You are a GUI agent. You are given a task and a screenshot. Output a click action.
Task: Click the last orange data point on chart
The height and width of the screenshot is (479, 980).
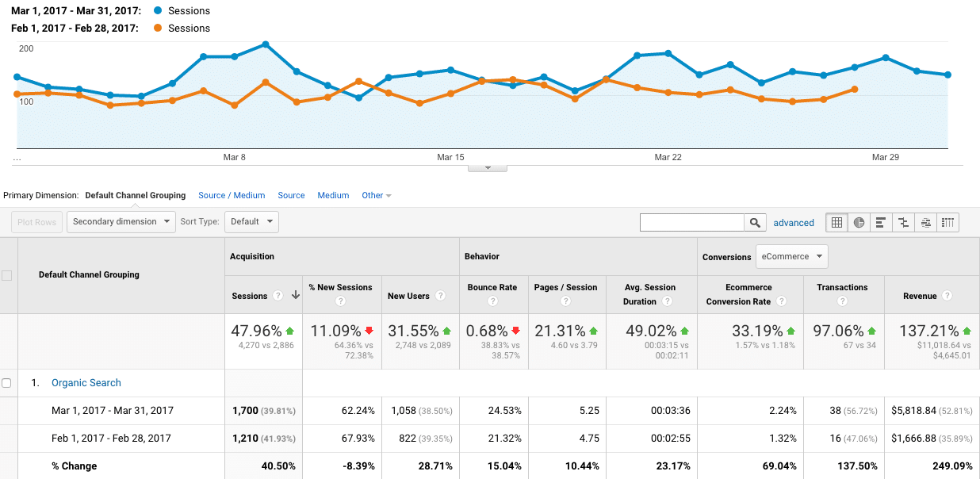[x=854, y=89]
